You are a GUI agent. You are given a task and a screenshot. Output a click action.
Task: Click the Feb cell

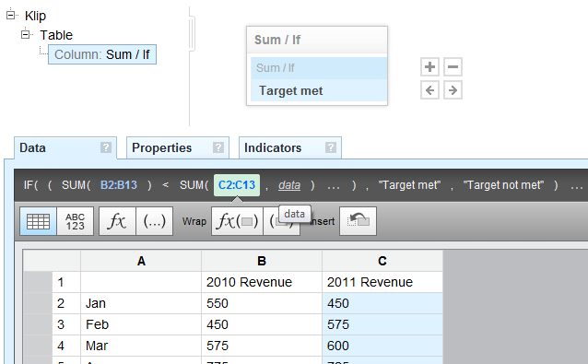pos(141,324)
